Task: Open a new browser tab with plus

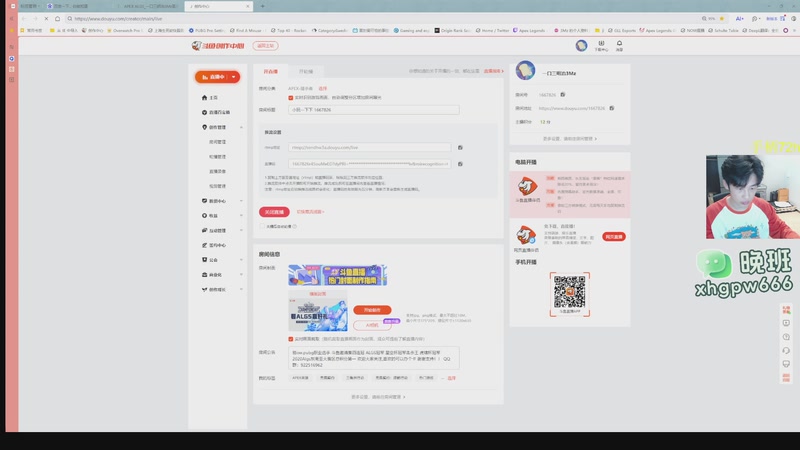Action: (x=263, y=6)
